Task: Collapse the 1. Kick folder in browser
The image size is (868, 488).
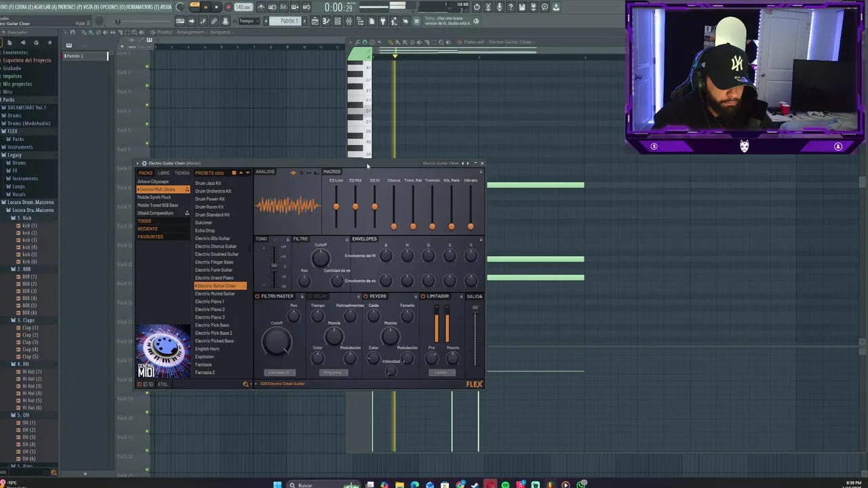Action: pos(24,218)
